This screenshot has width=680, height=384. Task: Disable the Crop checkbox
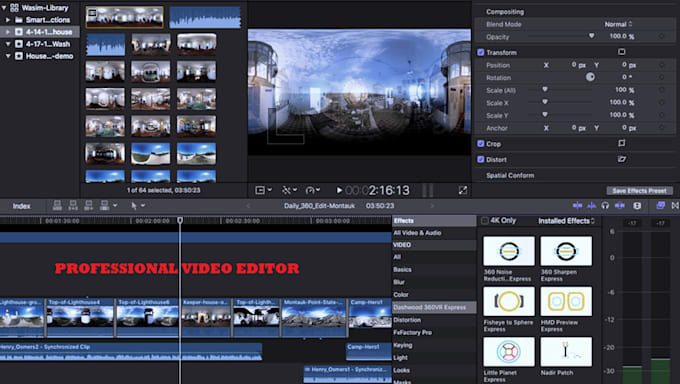[x=481, y=144]
